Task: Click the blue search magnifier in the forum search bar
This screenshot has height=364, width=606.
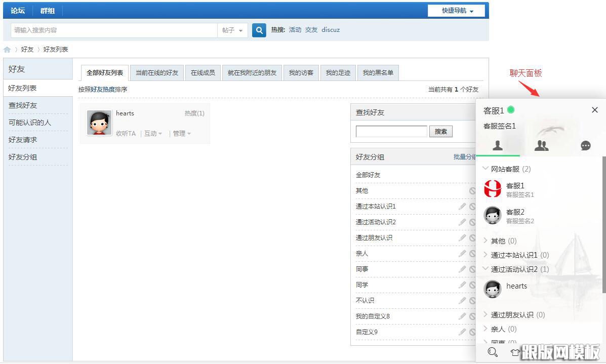Action: coord(259,30)
